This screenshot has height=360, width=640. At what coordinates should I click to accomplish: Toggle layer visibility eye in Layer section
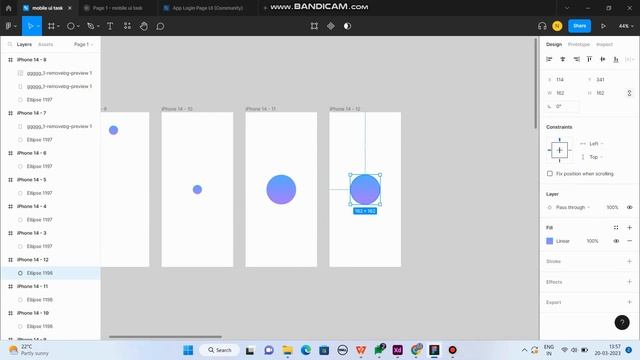coord(629,207)
